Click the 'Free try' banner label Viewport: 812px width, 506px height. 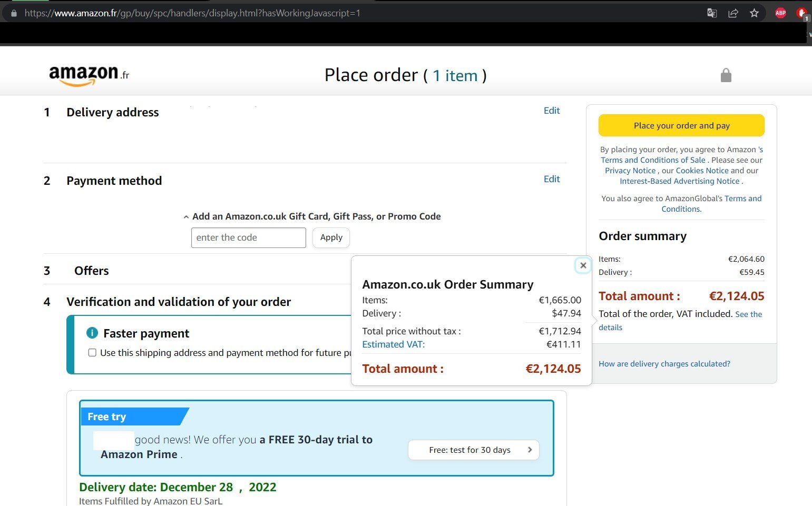[106, 416]
